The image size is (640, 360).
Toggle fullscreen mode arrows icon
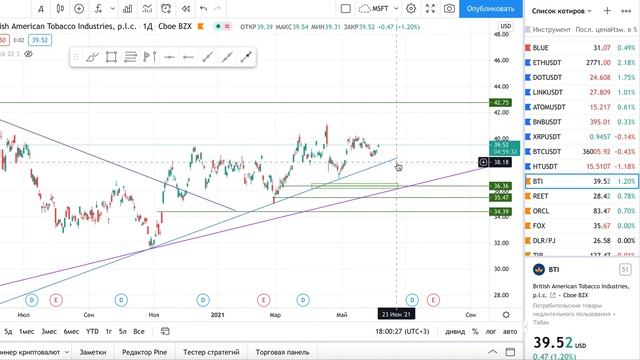[430, 9]
